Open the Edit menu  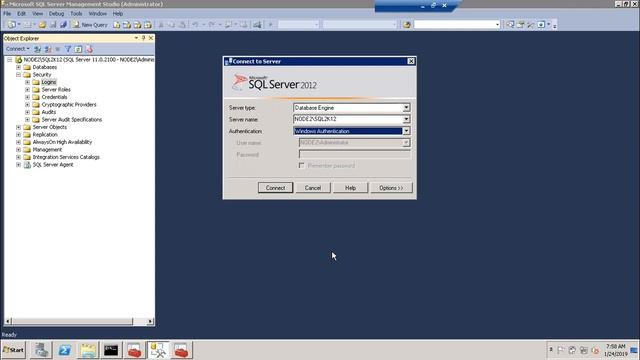point(21,13)
